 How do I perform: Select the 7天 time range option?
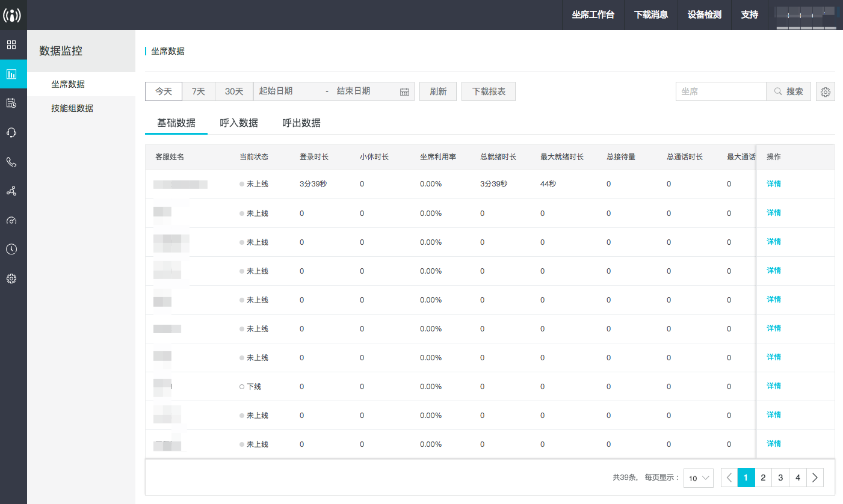(199, 91)
